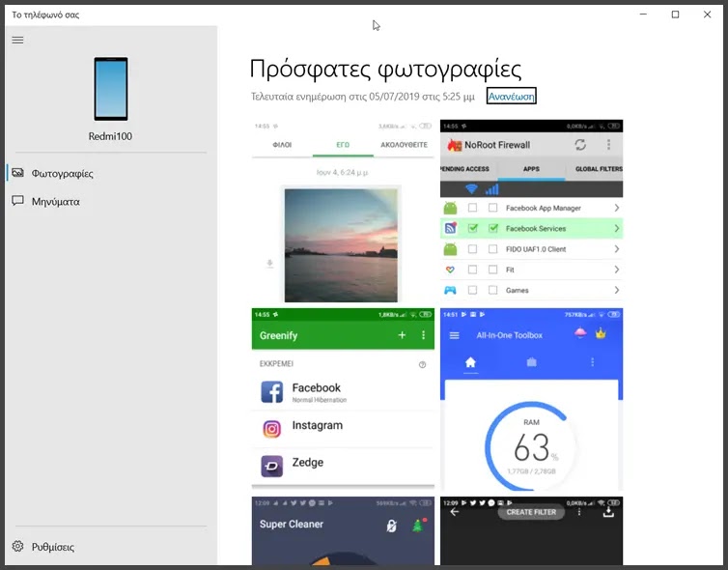Click the mobile signal bars column icon

[491, 188]
